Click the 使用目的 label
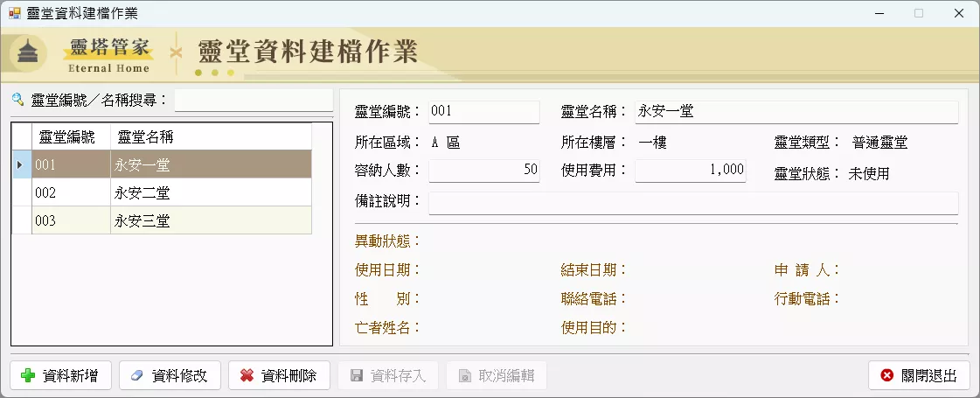The width and height of the screenshot is (980, 398). pyautogui.click(x=594, y=327)
